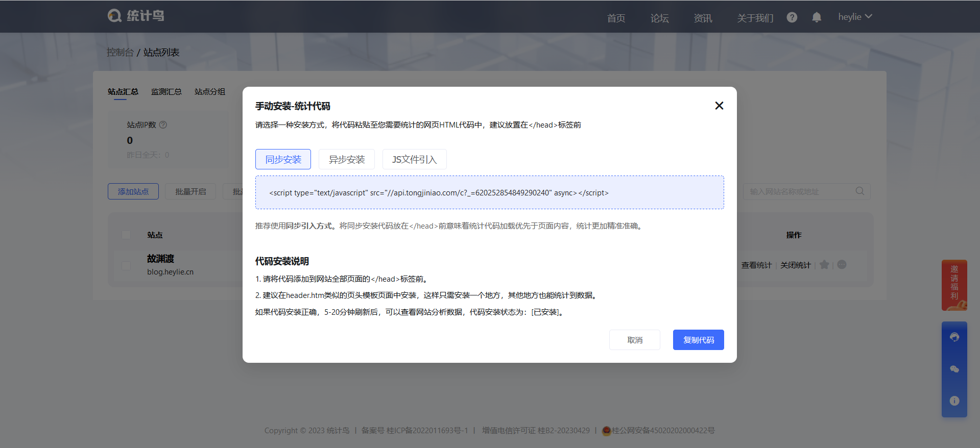This screenshot has height=448, width=980.
Task: Click the 取消 button
Action: [x=635, y=340]
